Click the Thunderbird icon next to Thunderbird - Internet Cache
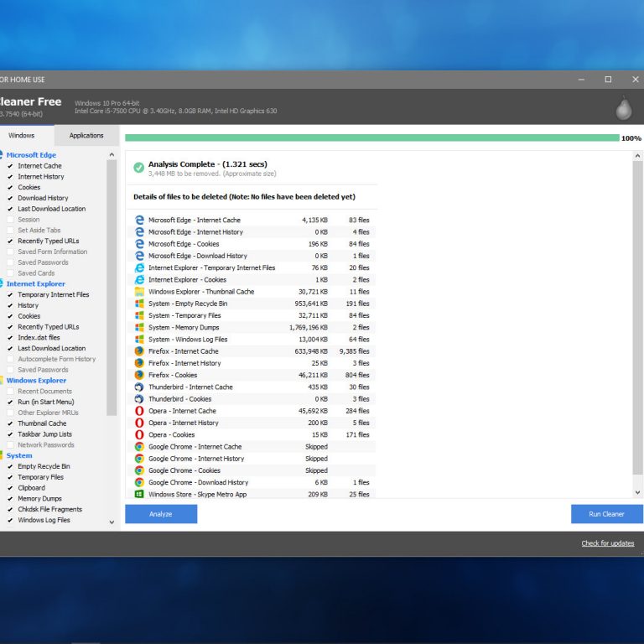This screenshot has height=644, width=644. point(139,387)
